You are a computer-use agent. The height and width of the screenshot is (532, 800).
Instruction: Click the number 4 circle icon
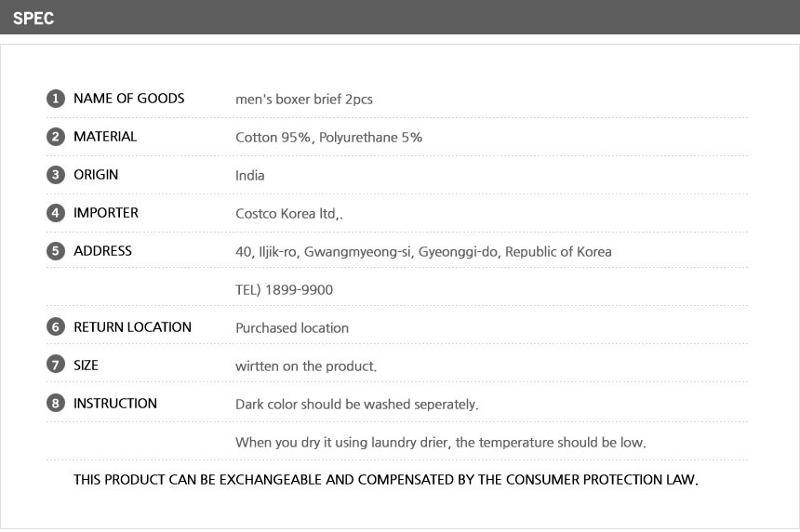coord(55,213)
